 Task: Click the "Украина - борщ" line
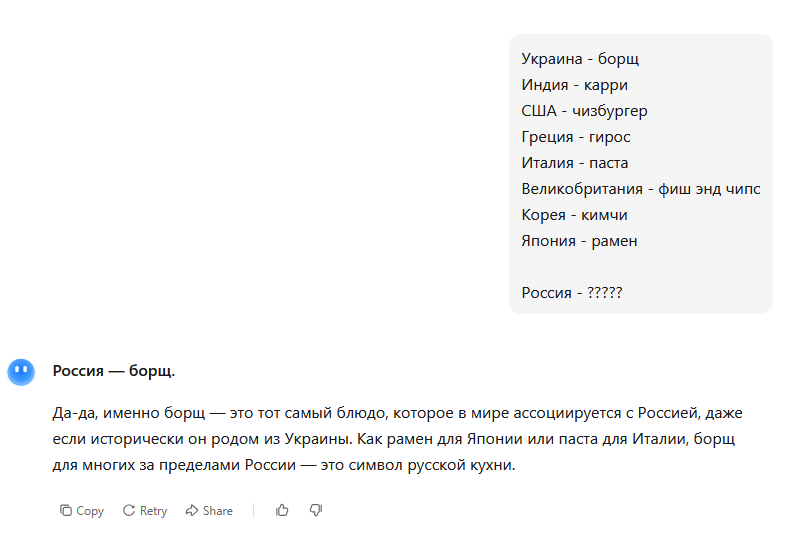point(580,59)
